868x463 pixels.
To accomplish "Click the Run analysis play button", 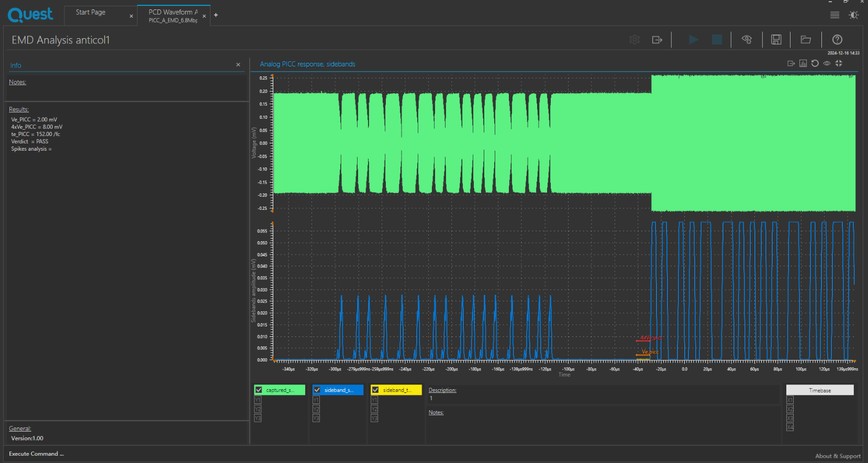I will pyautogui.click(x=693, y=40).
